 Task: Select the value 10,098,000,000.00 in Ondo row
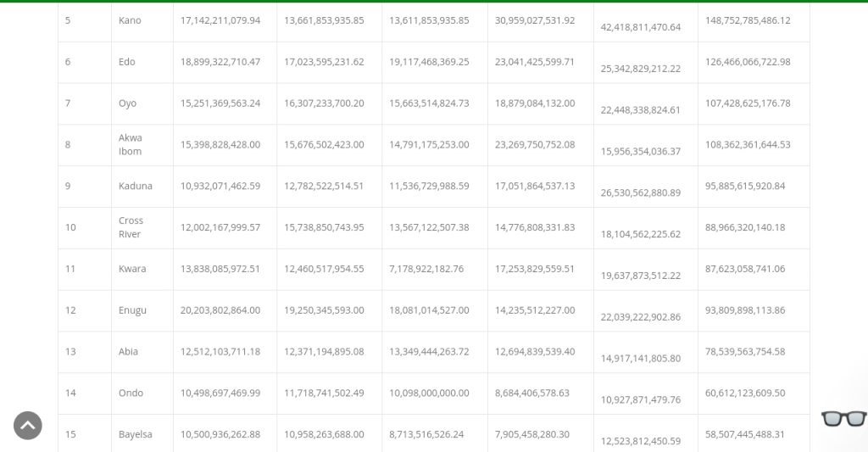429,393
